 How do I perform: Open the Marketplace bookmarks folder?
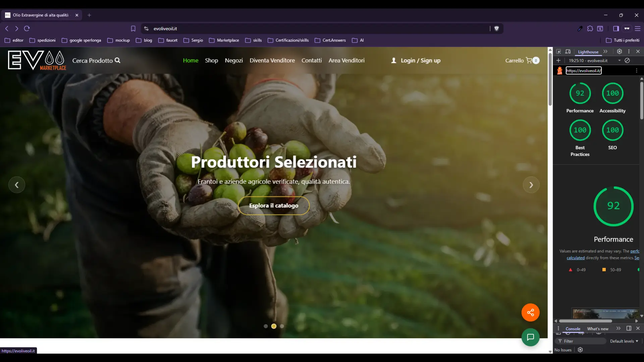[x=224, y=40]
